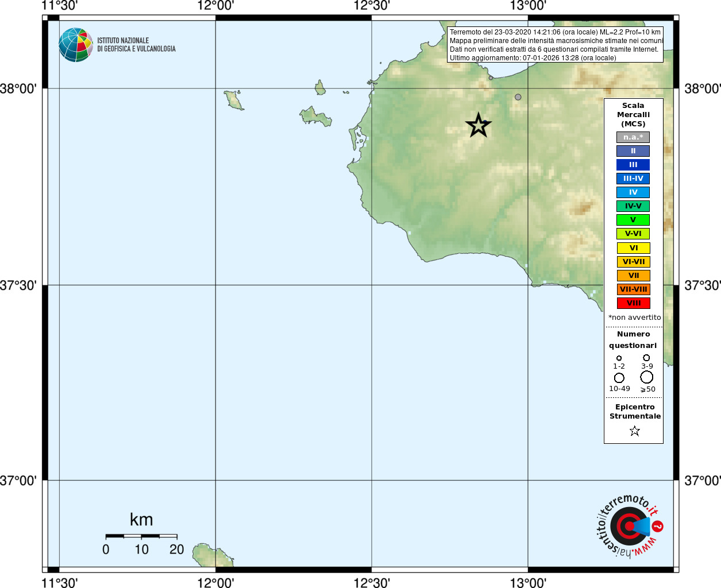Click the star icon under Epicentro Strumentale
Viewport: 721px width, 588px height.
(635, 431)
